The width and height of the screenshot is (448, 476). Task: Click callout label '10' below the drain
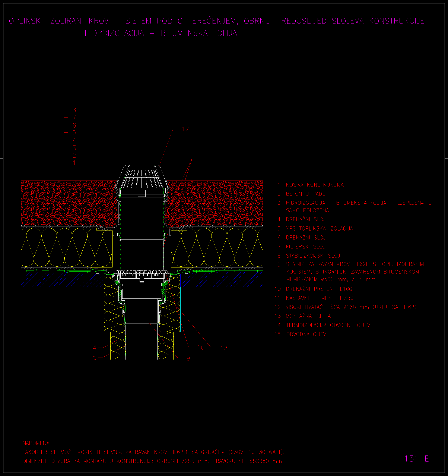coord(201,347)
